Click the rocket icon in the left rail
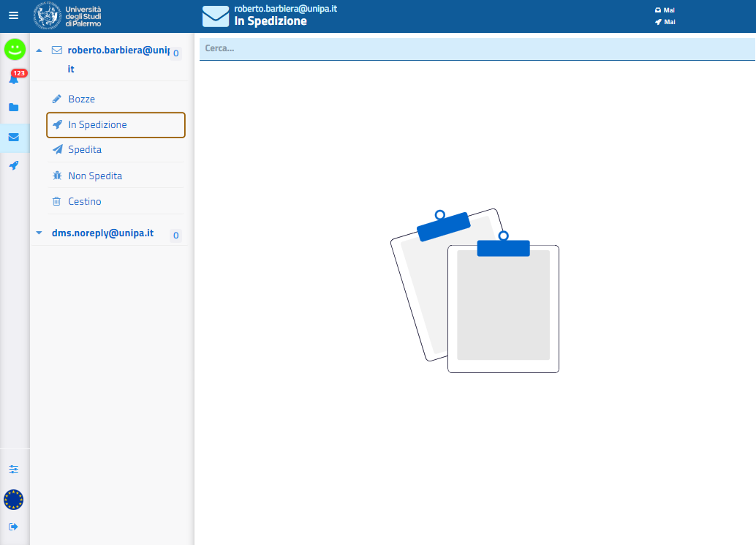Viewport: 756px width, 545px height. pos(14,166)
